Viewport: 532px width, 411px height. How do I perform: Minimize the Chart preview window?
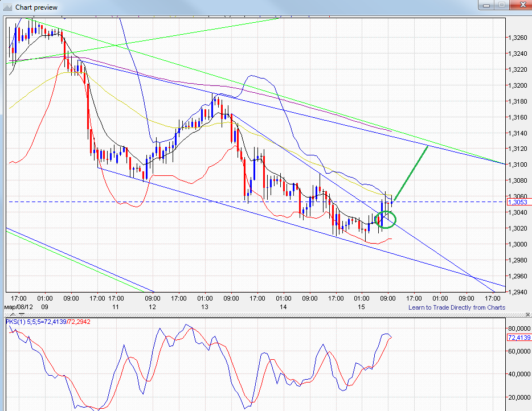tap(486, 6)
